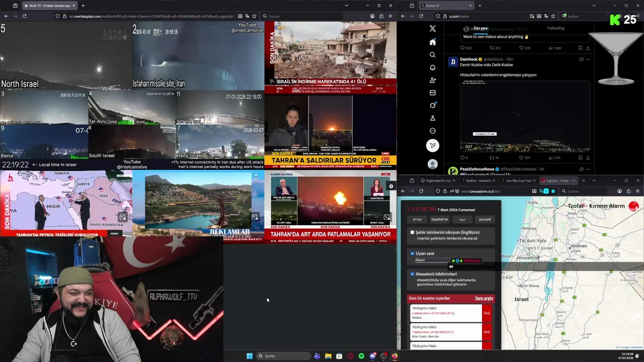
Task: Open extensions puzzle icon in tzevaadom browser
Action: point(628,191)
